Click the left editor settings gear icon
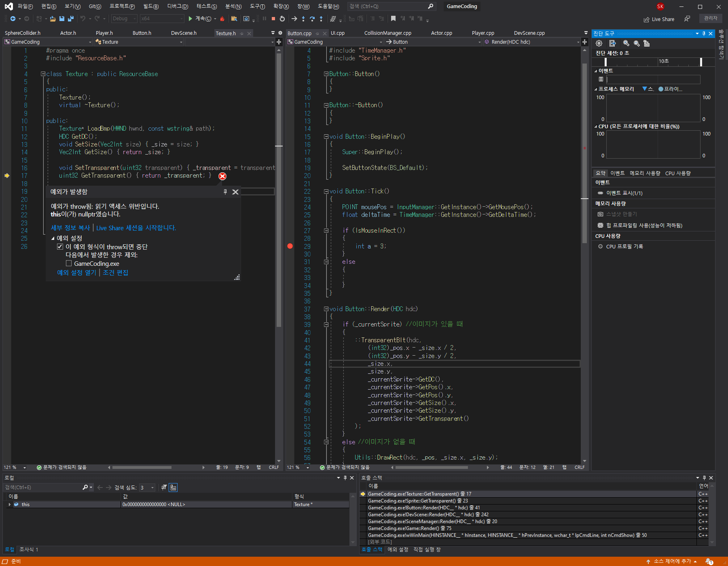Image resolution: width=728 pixels, height=566 pixels. [x=280, y=33]
